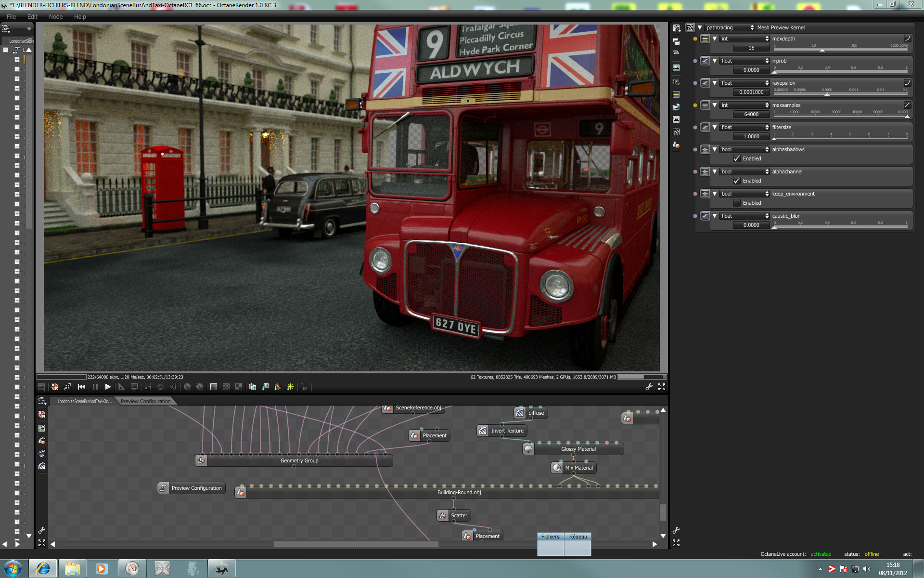Open the pathtracing kernel dropdown
Image resolution: width=924 pixels, height=578 pixels.
coord(729,27)
